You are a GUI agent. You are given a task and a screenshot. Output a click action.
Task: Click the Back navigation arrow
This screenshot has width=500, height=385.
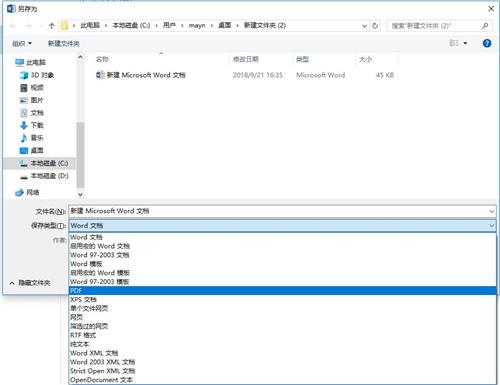(x=13, y=26)
